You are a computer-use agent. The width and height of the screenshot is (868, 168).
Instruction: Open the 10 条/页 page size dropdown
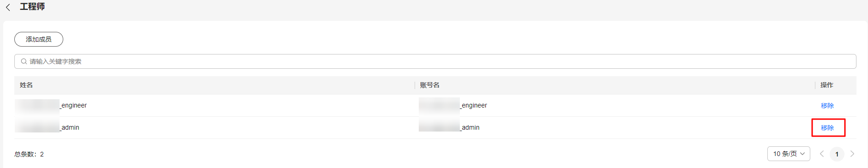[789, 154]
